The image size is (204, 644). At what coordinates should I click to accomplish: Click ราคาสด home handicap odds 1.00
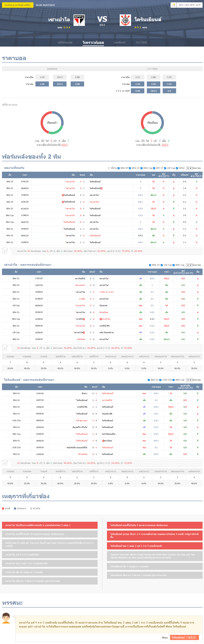click(42, 84)
